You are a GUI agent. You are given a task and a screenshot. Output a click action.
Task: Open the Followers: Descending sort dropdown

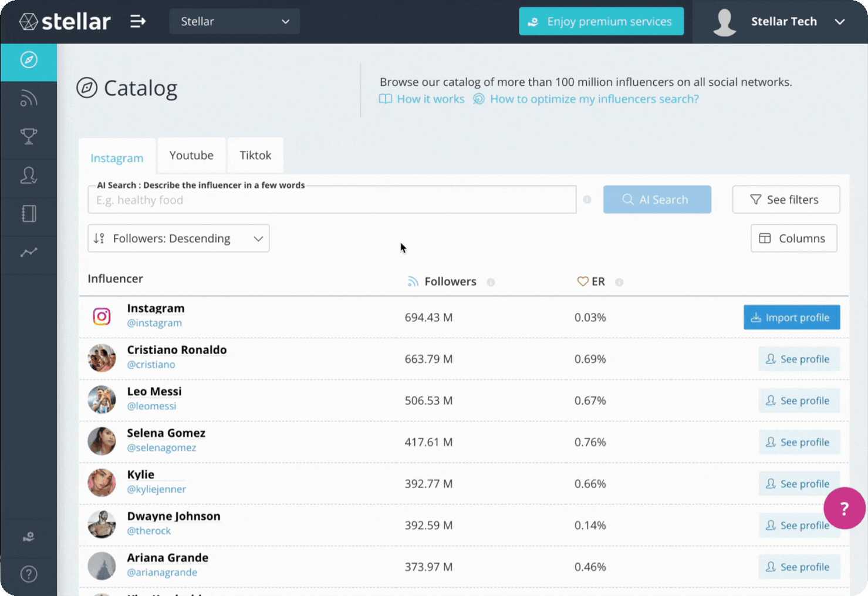[178, 238]
